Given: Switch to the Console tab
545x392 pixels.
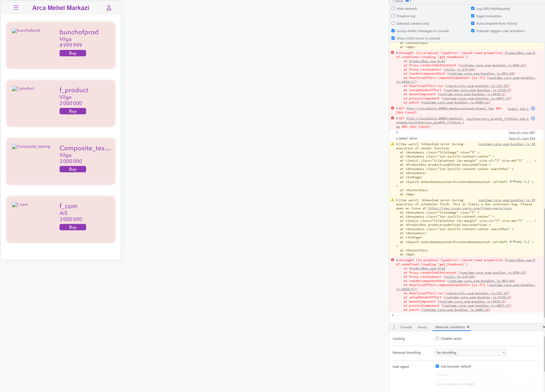Looking at the screenshot, I should pyautogui.click(x=406, y=327).
